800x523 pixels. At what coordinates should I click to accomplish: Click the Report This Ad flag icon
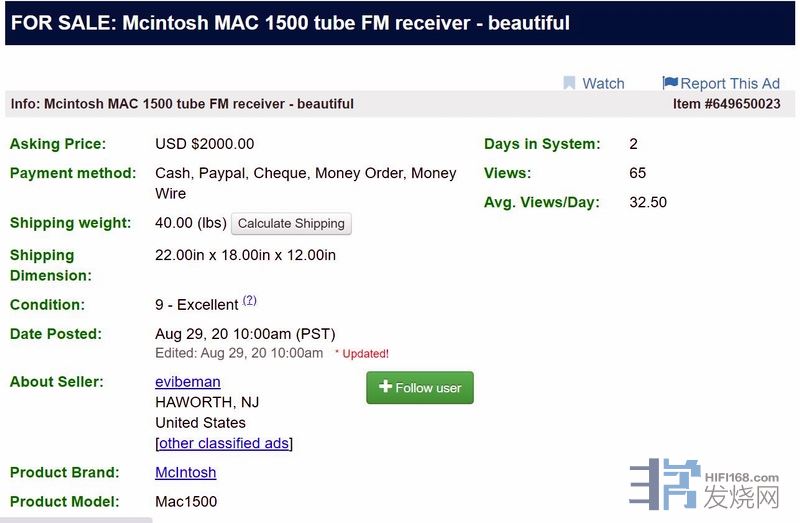coord(670,83)
